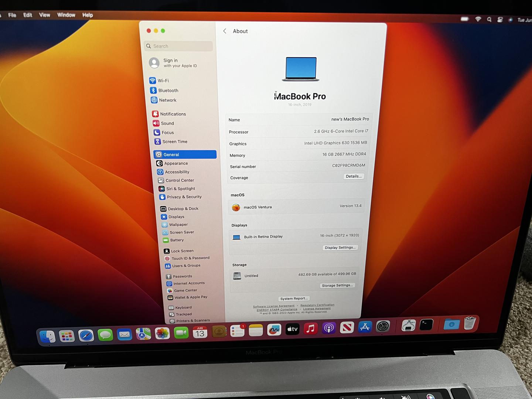Select Wi-Fi in the settings sidebar

159,81
